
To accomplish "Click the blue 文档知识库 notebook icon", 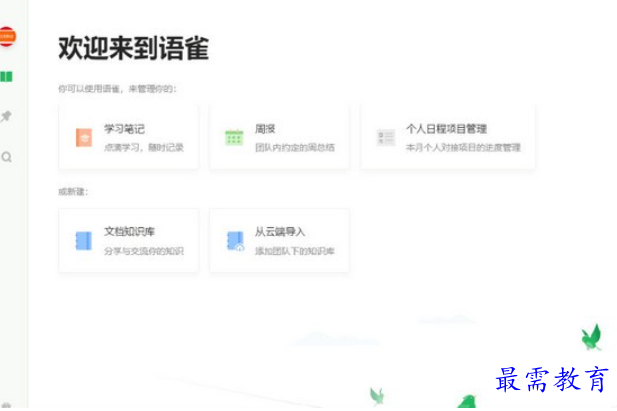I will [x=83, y=241].
